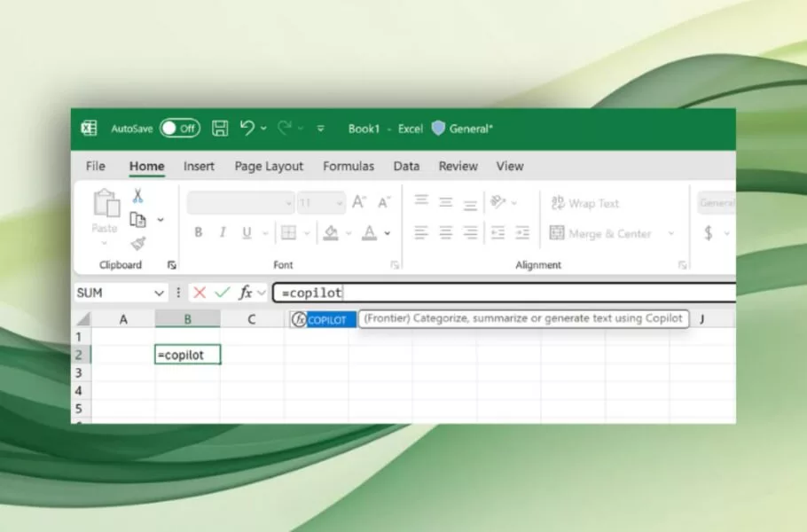Click Decrease Font Size icon
The image size is (807, 532).
[x=384, y=202]
